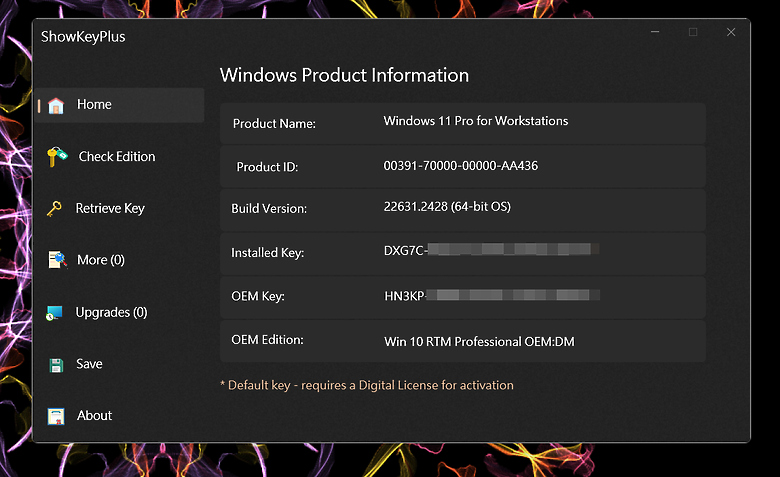Select Windows 11 Pro for Workstations value
The height and width of the screenshot is (477, 780).
coord(476,121)
